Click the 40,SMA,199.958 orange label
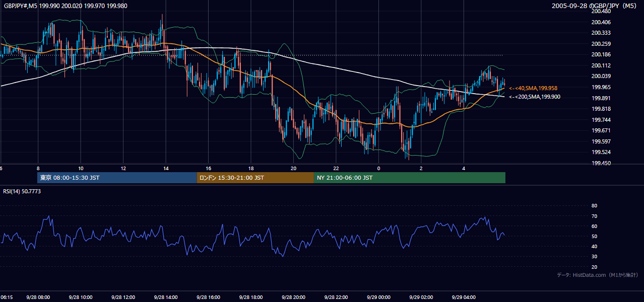 pyautogui.click(x=533, y=88)
